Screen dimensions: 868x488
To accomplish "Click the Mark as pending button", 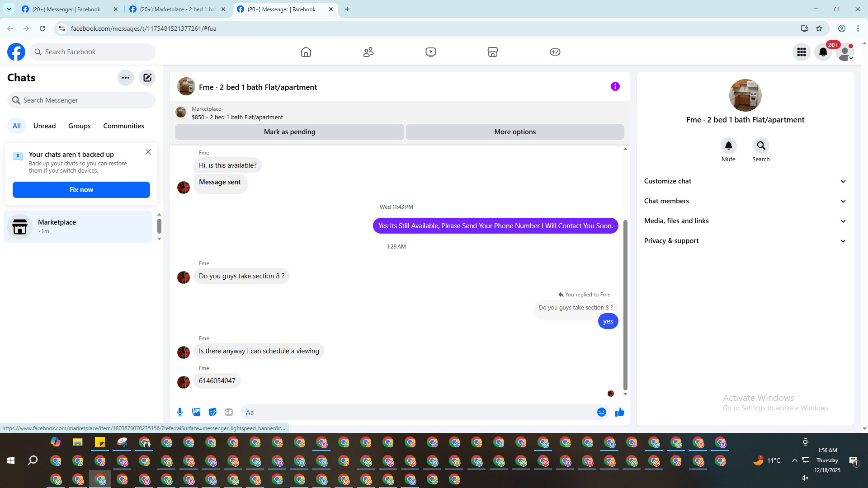I will [289, 132].
